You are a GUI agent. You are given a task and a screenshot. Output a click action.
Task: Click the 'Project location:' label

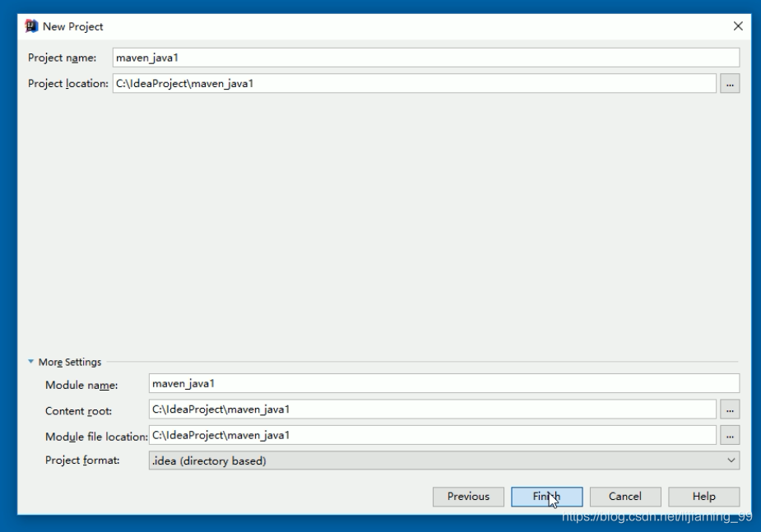click(68, 83)
